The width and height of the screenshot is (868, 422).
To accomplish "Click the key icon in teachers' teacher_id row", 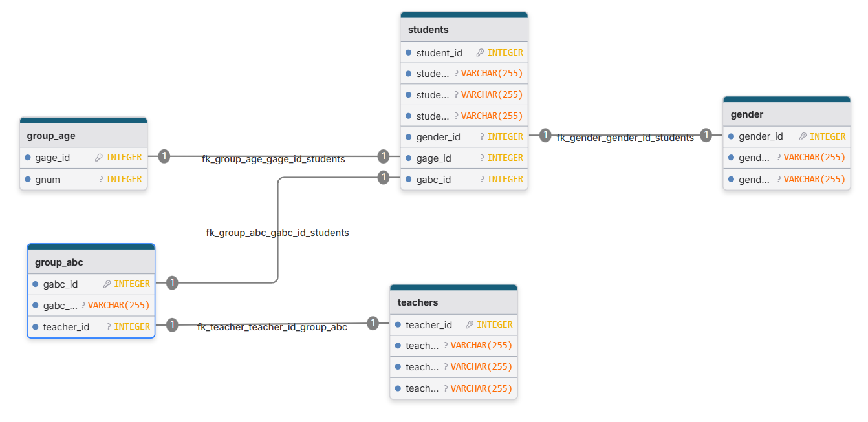I will [x=470, y=324].
